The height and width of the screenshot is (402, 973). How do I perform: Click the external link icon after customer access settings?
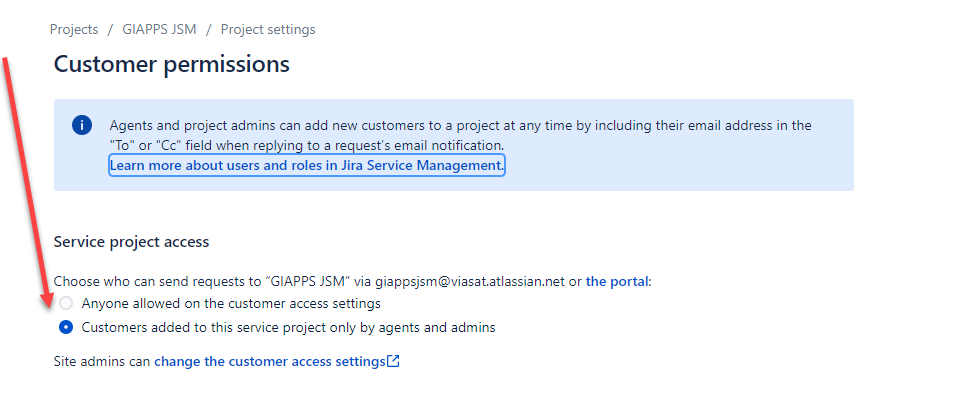pyautogui.click(x=393, y=361)
